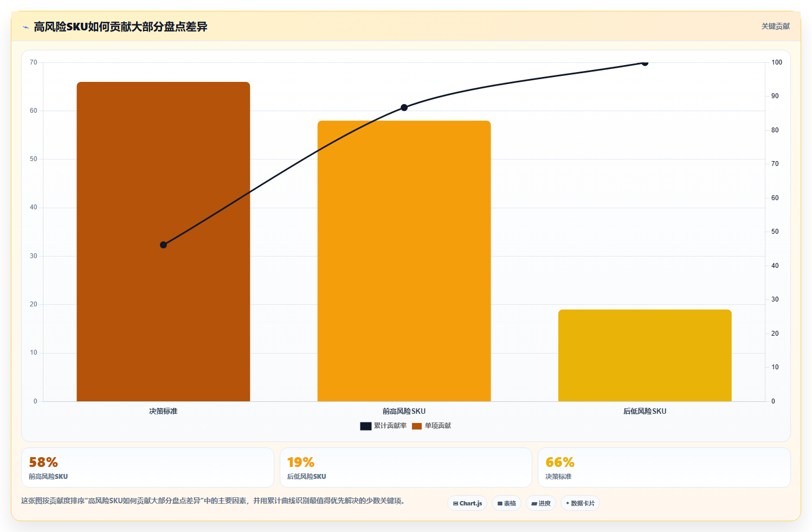Click the right axis value 100
Viewport: 812px width, 532px height.
pos(777,62)
